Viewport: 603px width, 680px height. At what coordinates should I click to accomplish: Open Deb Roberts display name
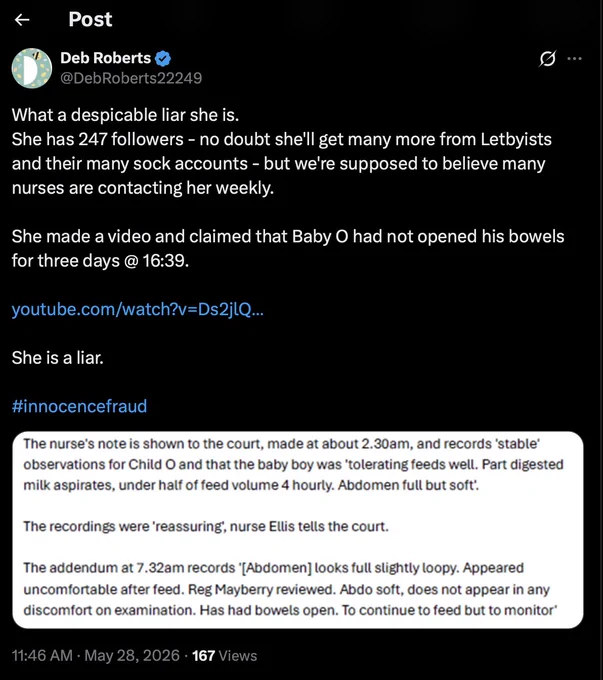105,58
